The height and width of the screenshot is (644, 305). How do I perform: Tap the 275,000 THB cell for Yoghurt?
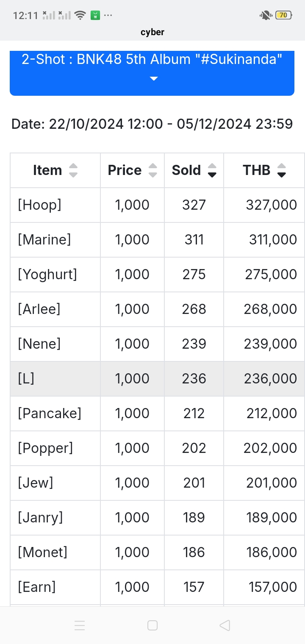271,275
